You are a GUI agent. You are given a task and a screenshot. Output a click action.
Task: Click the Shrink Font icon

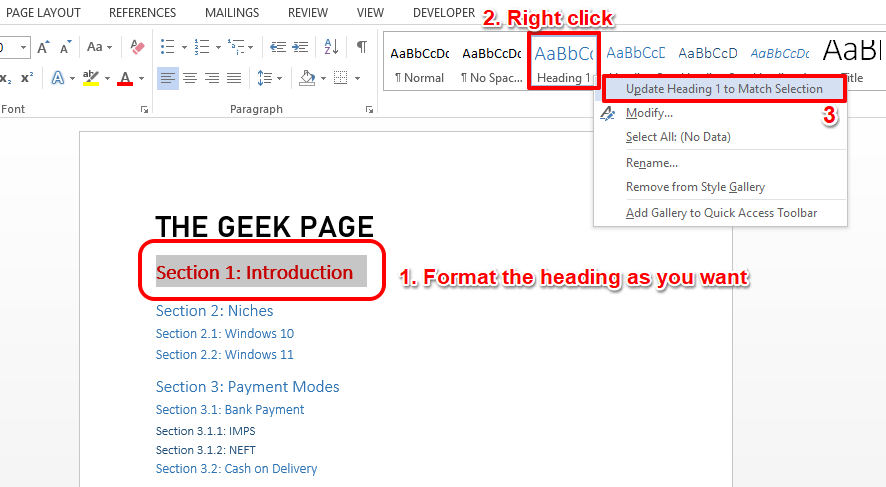(66, 47)
